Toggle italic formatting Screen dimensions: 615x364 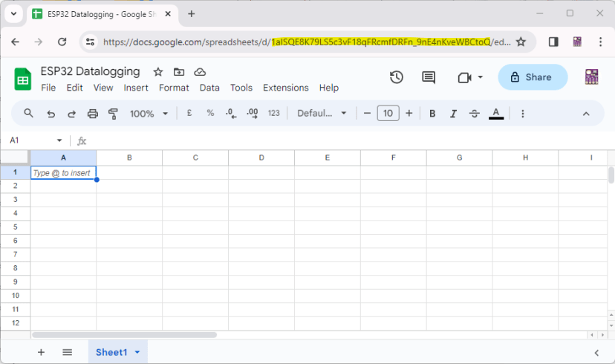click(x=453, y=114)
